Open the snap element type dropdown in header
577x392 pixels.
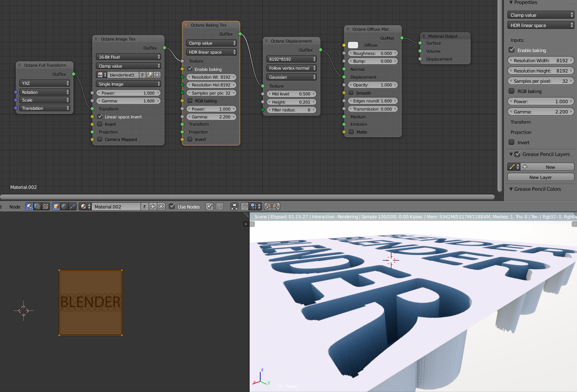(x=256, y=206)
